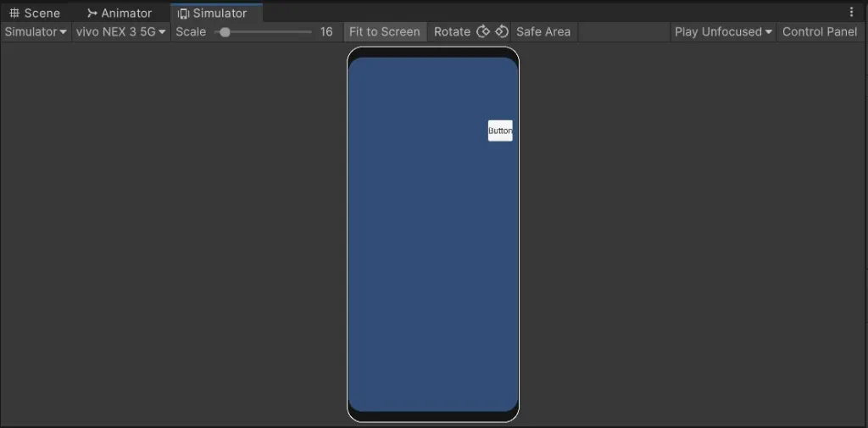Image resolution: width=868 pixels, height=428 pixels.
Task: Click the Simulator tab phone icon
Action: (x=183, y=14)
